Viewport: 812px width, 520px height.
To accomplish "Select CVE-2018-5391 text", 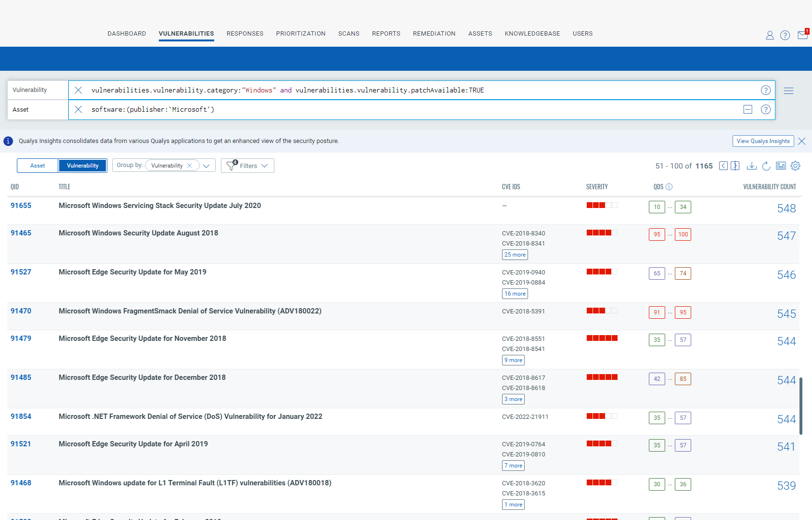I will 524,312.
